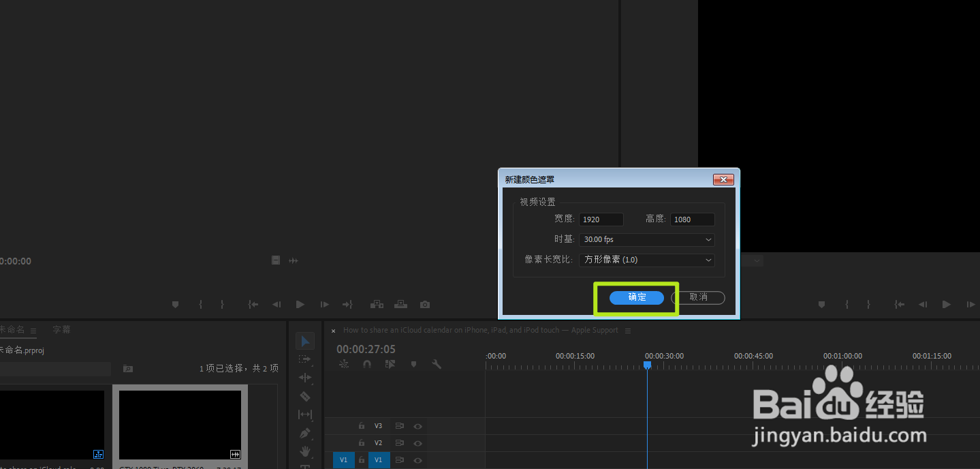Select the Hand tool

(x=305, y=451)
